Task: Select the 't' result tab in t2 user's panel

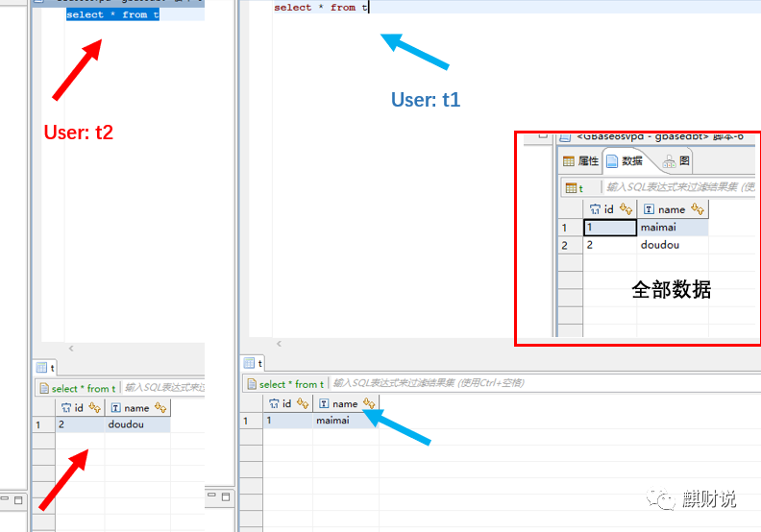Action: [45, 367]
